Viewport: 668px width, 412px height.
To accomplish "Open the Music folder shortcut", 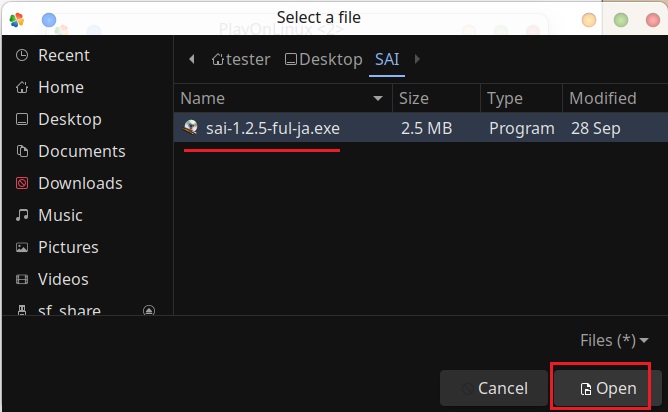I will click(x=60, y=216).
